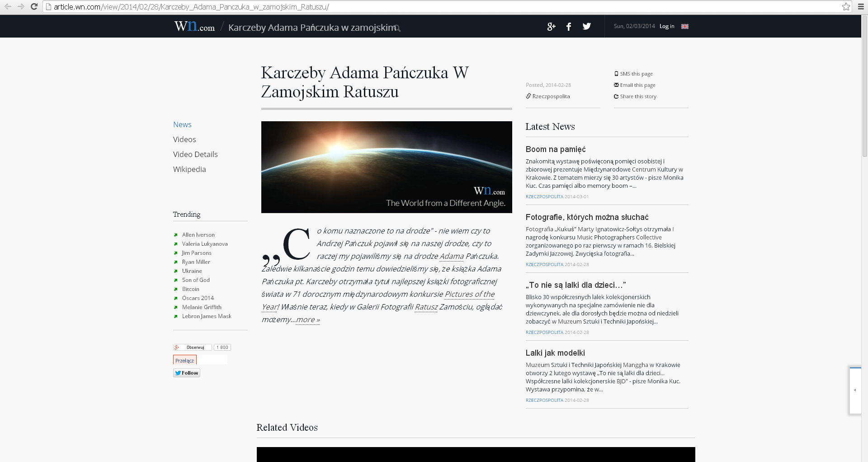The image size is (868, 462).
Task: Click the 1 800 follower count bubble
Action: (222, 347)
